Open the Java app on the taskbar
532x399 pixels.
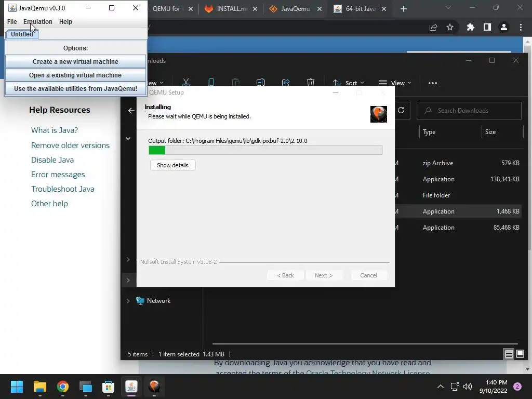131,387
